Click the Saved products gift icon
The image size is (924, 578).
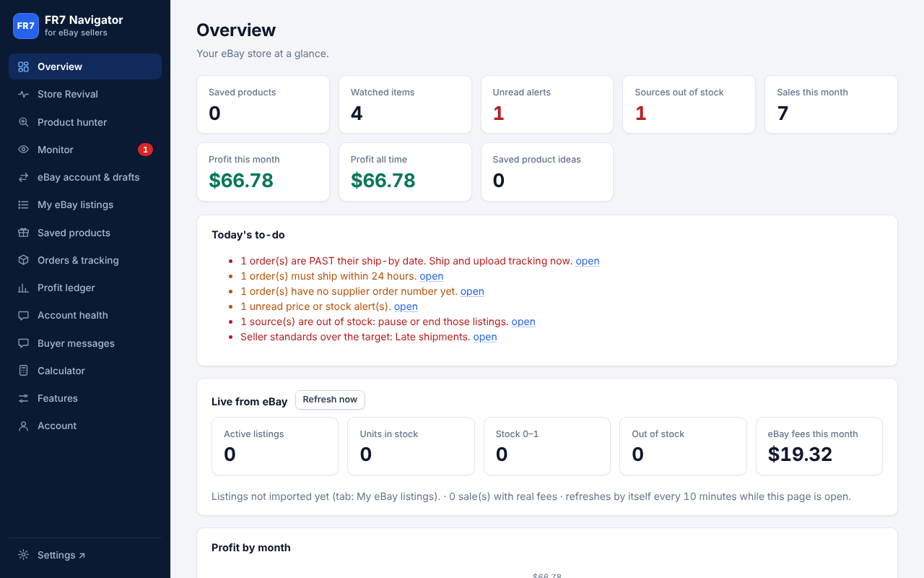point(23,233)
